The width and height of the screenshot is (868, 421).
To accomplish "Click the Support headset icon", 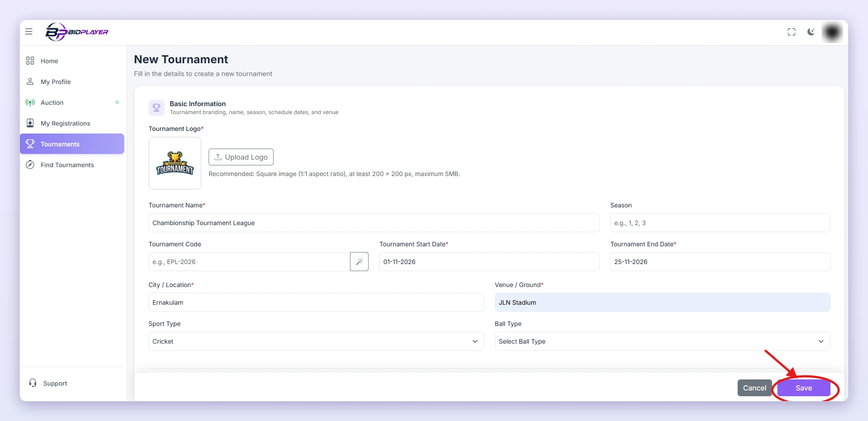I will tap(33, 383).
